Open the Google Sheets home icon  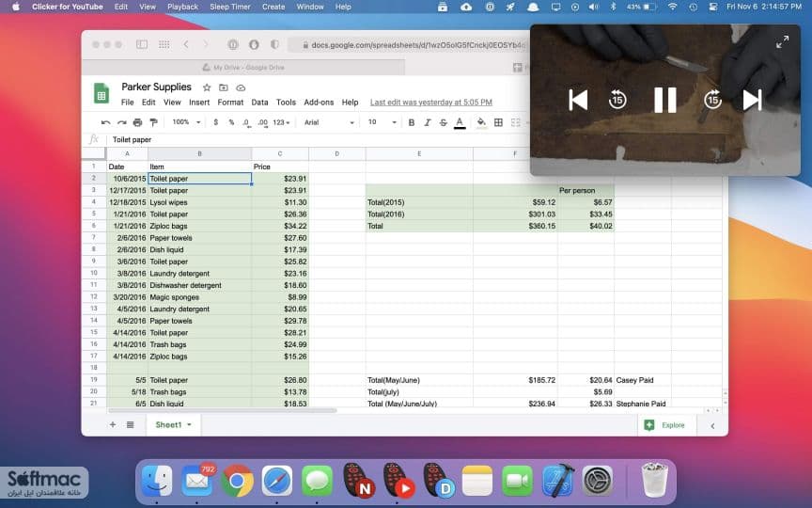click(x=101, y=94)
